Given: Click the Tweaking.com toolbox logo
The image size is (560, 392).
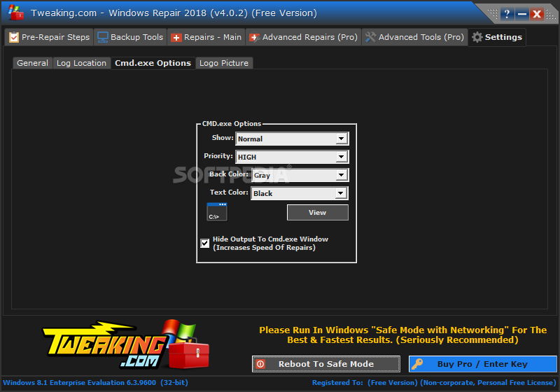Looking at the screenshot, I should (125, 345).
